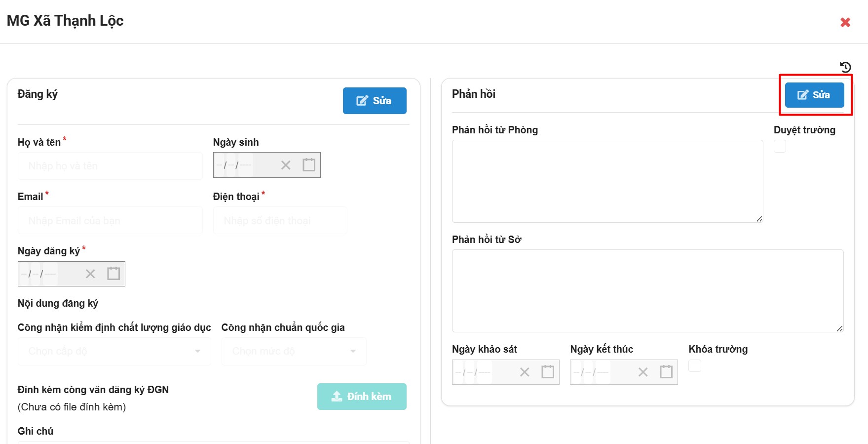Click the Họ và tên input field
This screenshot has height=444, width=868.
click(x=110, y=166)
